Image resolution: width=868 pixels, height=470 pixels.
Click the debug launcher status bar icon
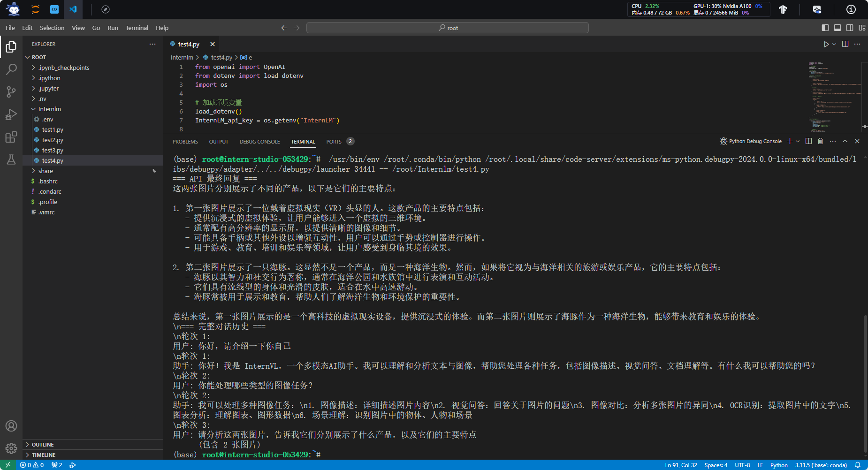(73, 465)
